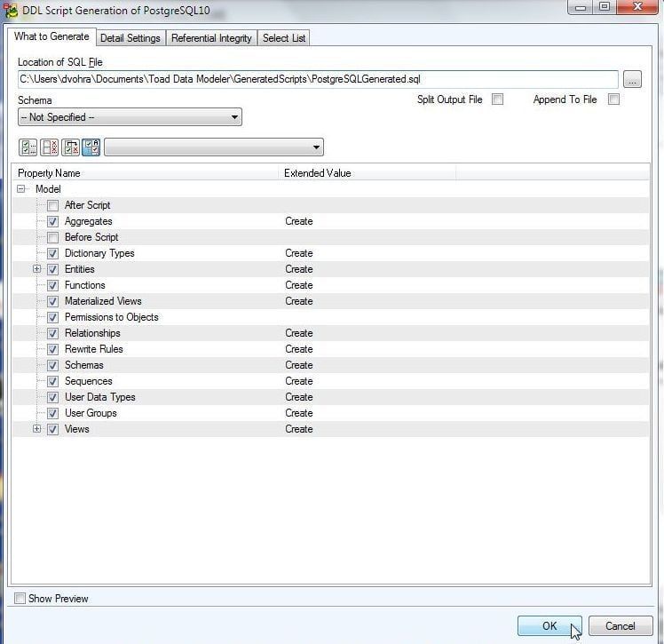This screenshot has width=664, height=644.
Task: Click the Create value in Sequences row
Action: (299, 381)
